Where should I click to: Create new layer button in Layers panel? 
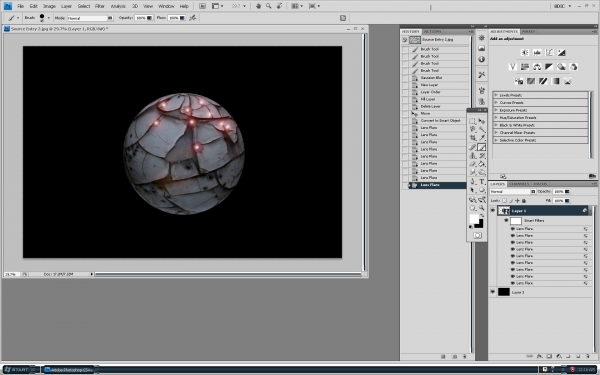point(578,356)
